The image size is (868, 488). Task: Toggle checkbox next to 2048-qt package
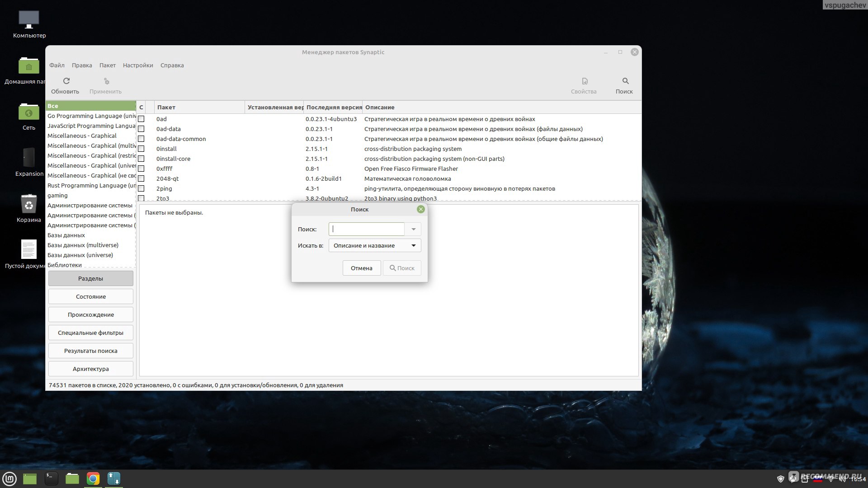(142, 179)
